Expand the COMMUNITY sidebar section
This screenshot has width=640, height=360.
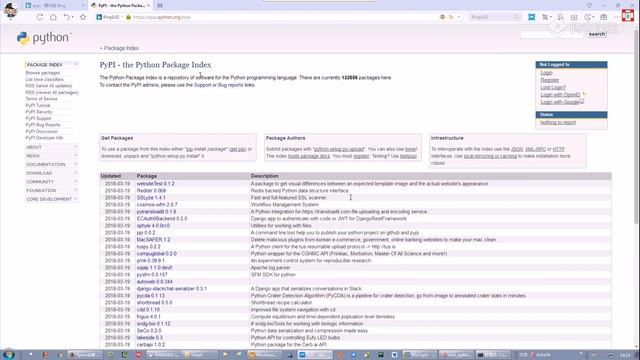pyautogui.click(x=76, y=182)
